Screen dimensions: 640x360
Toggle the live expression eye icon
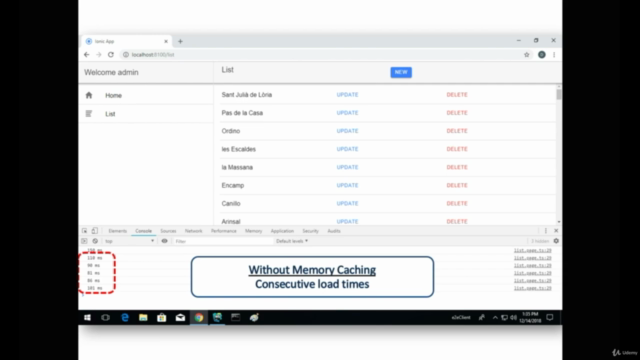click(164, 241)
